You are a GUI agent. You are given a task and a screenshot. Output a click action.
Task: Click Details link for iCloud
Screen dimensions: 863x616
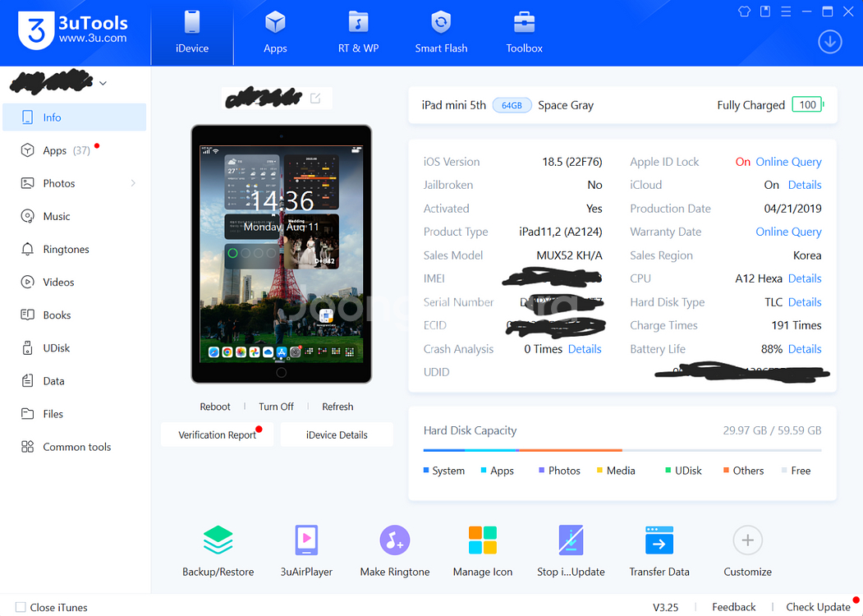(x=805, y=185)
